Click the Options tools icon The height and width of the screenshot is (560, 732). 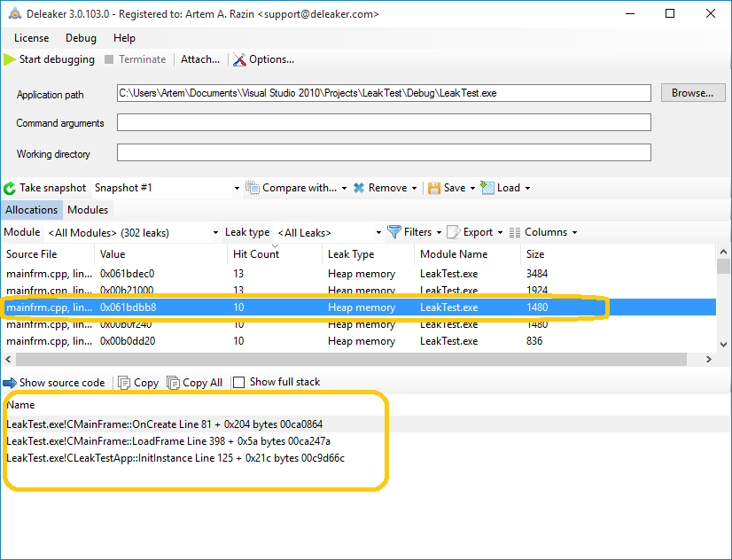coord(239,60)
